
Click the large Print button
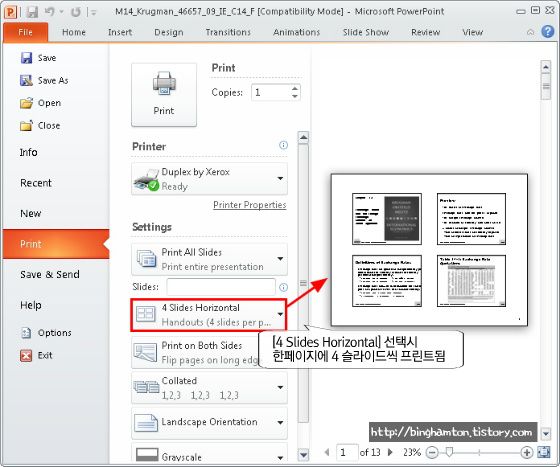pyautogui.click(x=164, y=95)
